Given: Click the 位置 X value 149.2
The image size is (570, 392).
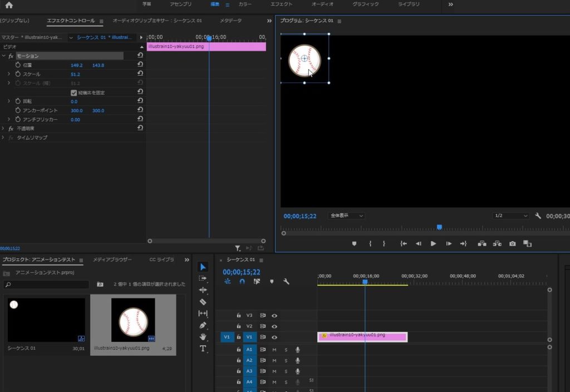Looking at the screenshot, I should coord(76,65).
